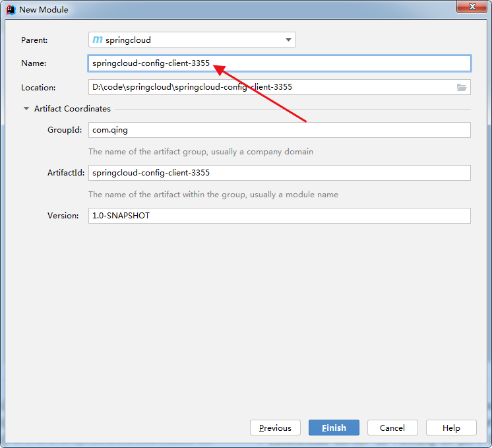Viewport: 492px width, 448px height.
Task: Click the Finish button
Action: 334,428
